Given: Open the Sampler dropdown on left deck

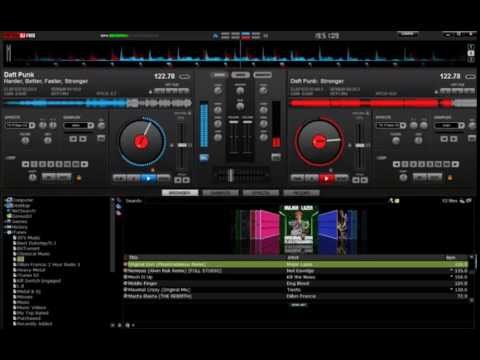Looking at the screenshot, I should [91, 125].
